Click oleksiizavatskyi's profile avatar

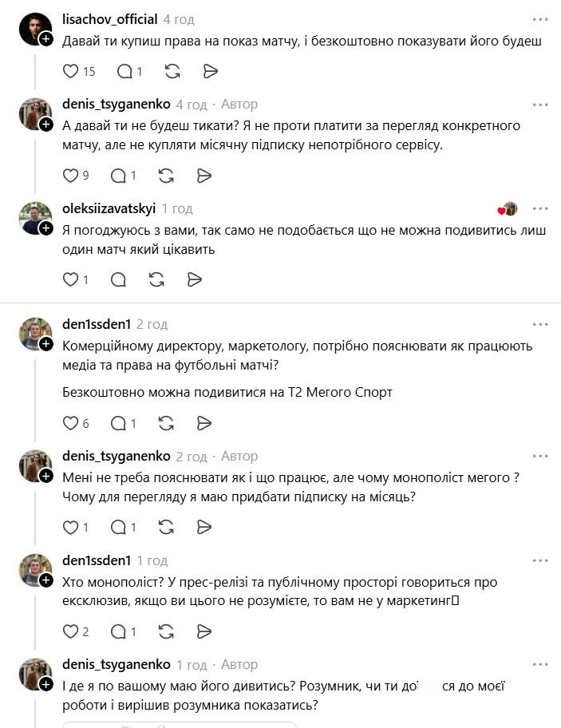35,217
